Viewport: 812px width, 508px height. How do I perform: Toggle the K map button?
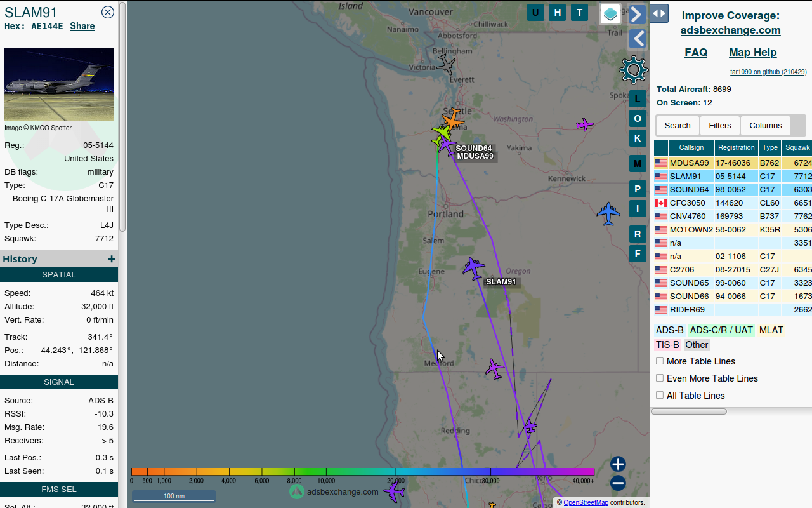coord(638,138)
